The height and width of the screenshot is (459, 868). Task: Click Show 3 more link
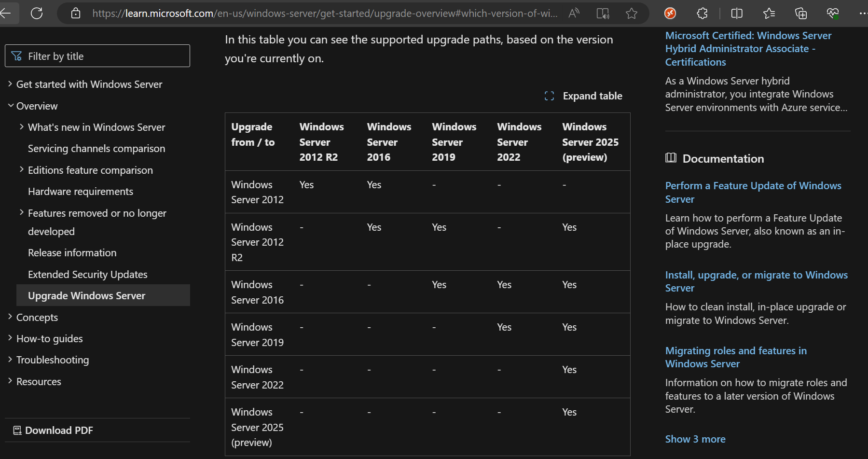tap(695, 439)
